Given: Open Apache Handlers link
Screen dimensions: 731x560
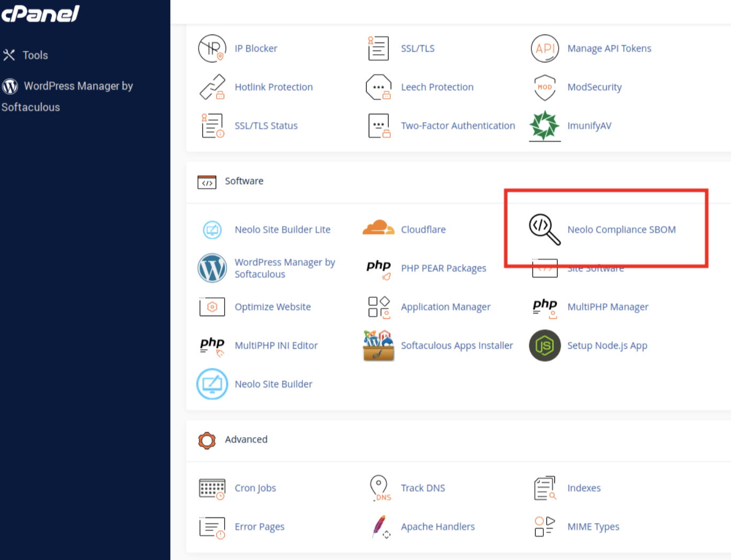Looking at the screenshot, I should click(x=438, y=526).
